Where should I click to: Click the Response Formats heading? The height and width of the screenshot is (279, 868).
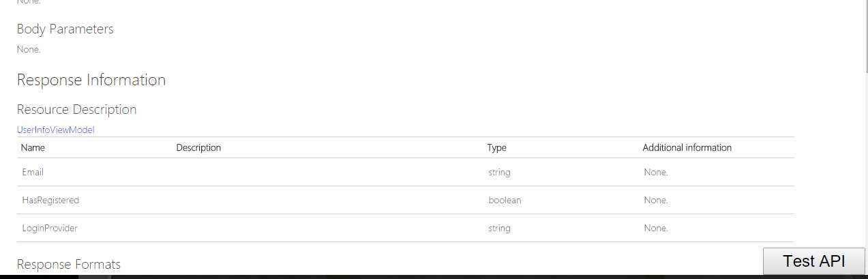(68, 264)
